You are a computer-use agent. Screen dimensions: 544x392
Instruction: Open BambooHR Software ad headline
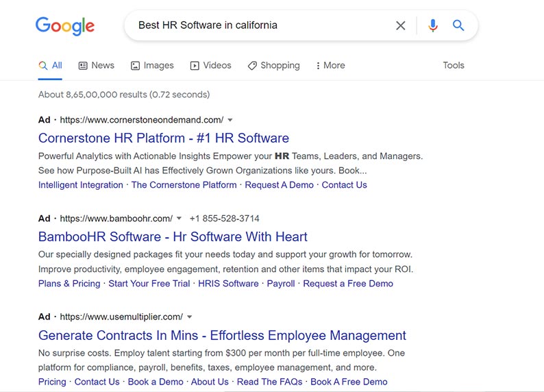click(x=173, y=236)
